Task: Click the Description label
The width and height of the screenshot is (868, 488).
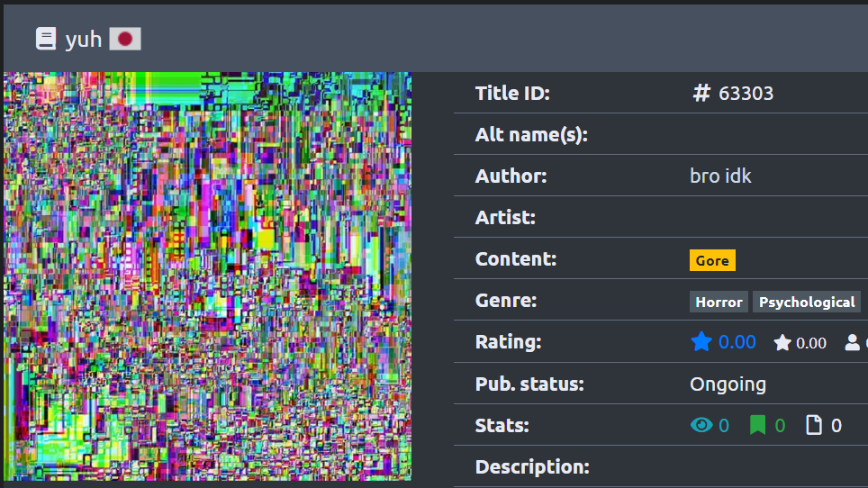Action: 531,466
